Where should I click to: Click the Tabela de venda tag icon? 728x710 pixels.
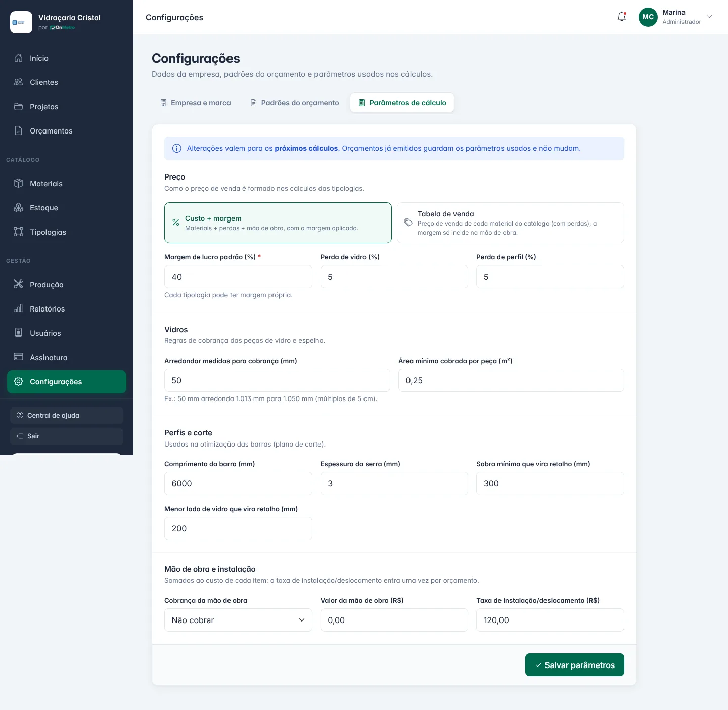(408, 223)
